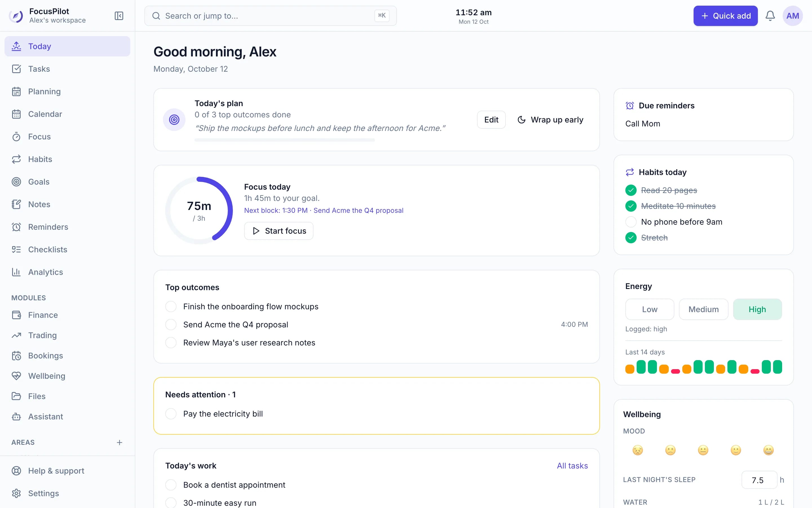Viewport: 812px width, 508px height.
Task: Open the Next block Acme proposal link
Action: pyautogui.click(x=324, y=210)
